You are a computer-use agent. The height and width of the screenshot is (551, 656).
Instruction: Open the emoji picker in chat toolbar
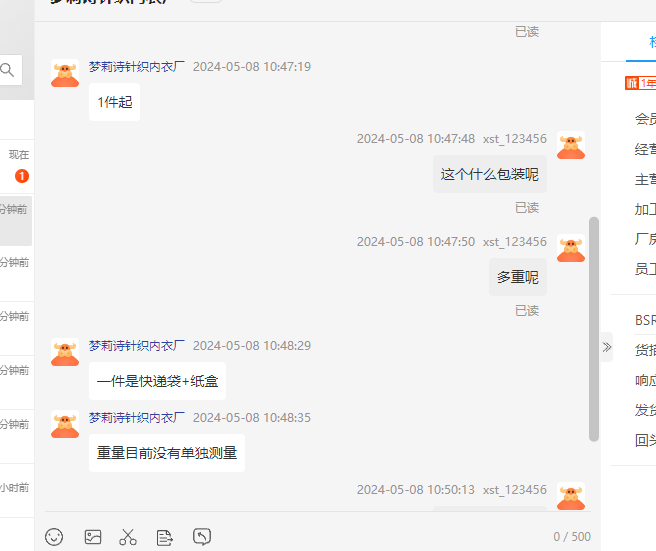pyautogui.click(x=54, y=537)
